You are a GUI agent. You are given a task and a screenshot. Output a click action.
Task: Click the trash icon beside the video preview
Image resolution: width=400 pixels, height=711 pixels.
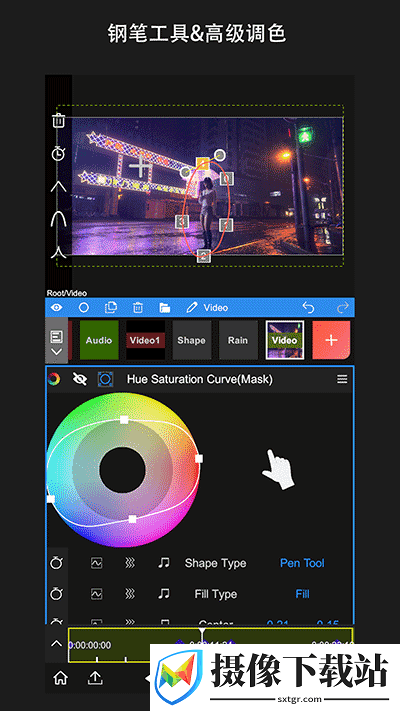(x=59, y=121)
